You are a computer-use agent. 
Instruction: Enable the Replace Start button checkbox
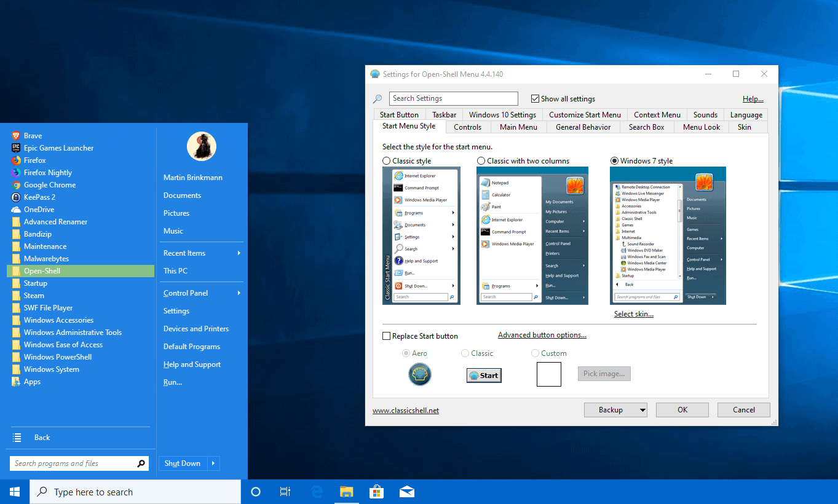[x=387, y=336]
